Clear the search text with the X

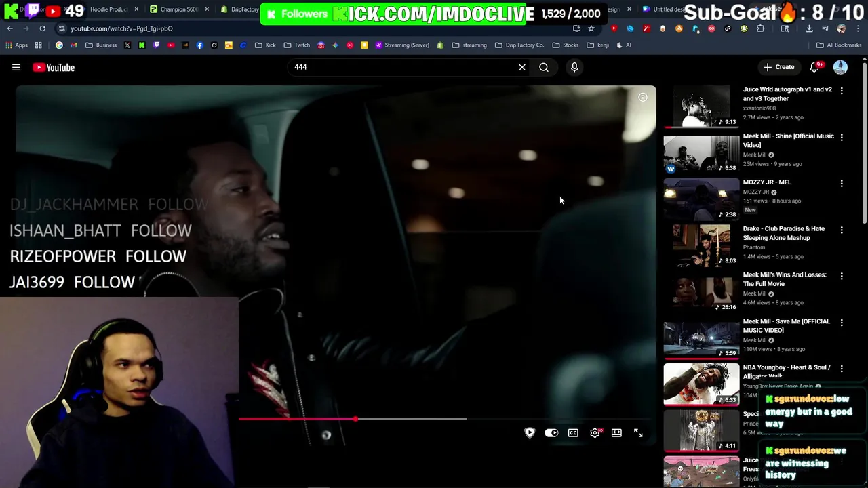(522, 67)
